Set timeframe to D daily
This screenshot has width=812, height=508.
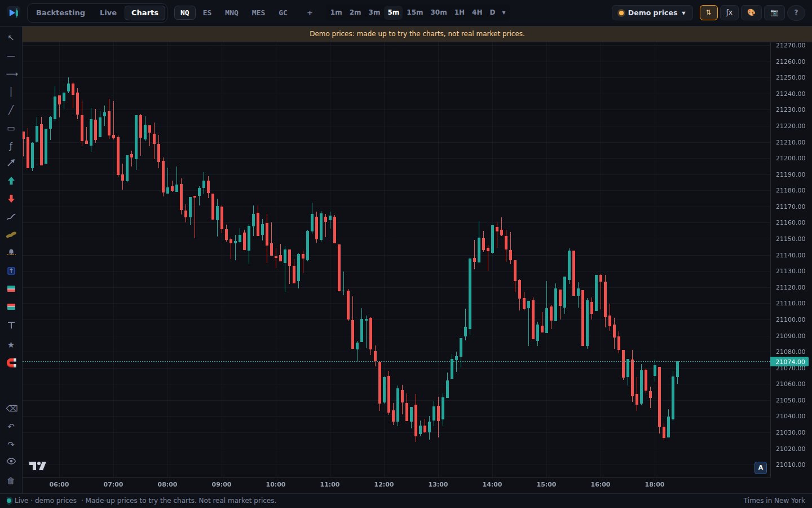(492, 12)
